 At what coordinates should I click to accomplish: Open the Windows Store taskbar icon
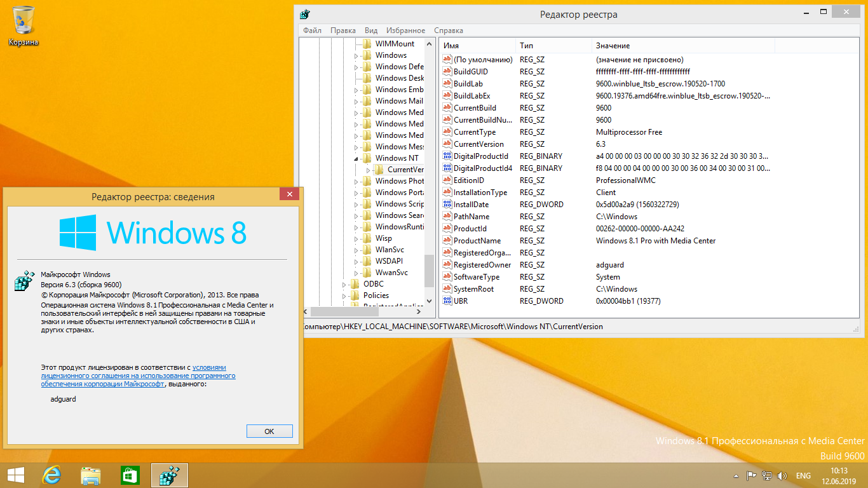pos(130,475)
